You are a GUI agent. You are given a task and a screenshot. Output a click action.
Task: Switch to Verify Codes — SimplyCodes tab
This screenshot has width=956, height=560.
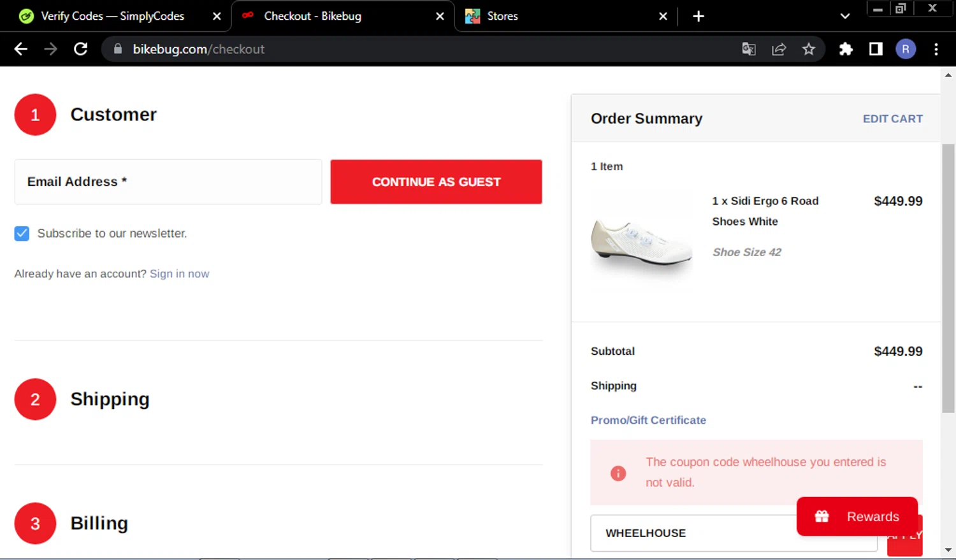pos(112,16)
